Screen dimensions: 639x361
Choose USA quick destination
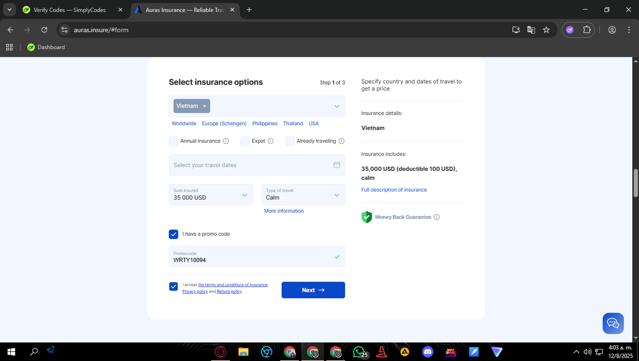tap(314, 123)
